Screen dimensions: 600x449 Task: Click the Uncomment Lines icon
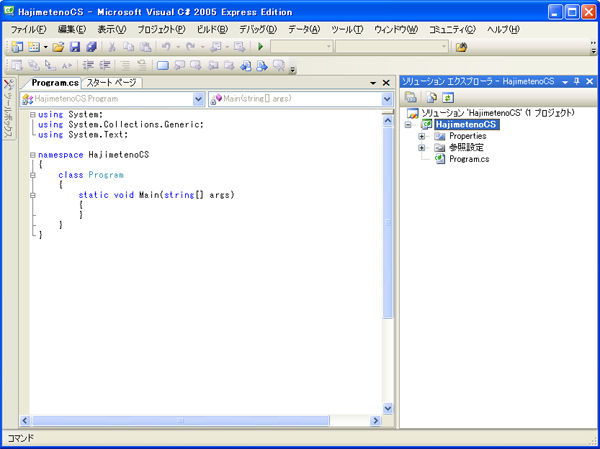[142, 65]
